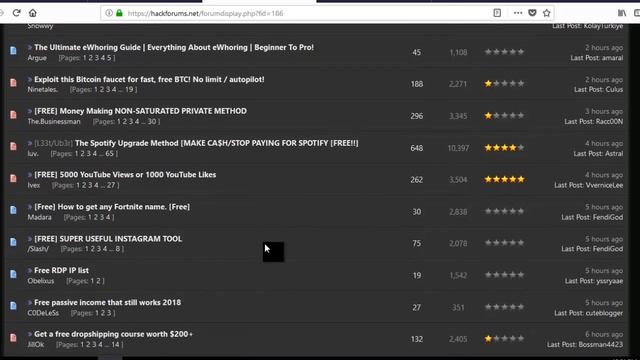The height and width of the screenshot is (360, 640).
Task: Jump to unread arrow for Fortnite name thread
Action: [30, 207]
